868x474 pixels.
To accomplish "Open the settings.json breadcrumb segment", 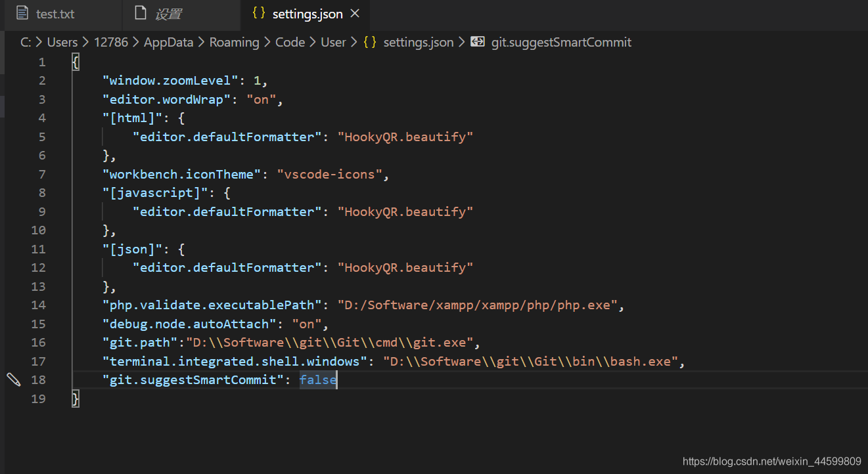I will (419, 42).
